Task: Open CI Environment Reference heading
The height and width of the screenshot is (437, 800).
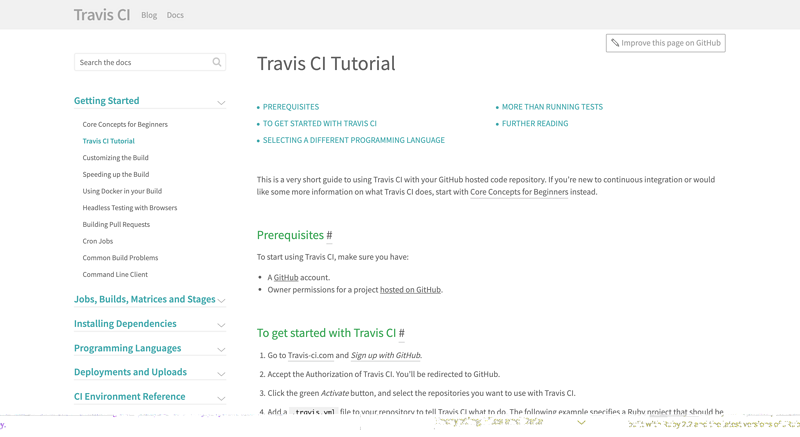Action: coord(130,397)
